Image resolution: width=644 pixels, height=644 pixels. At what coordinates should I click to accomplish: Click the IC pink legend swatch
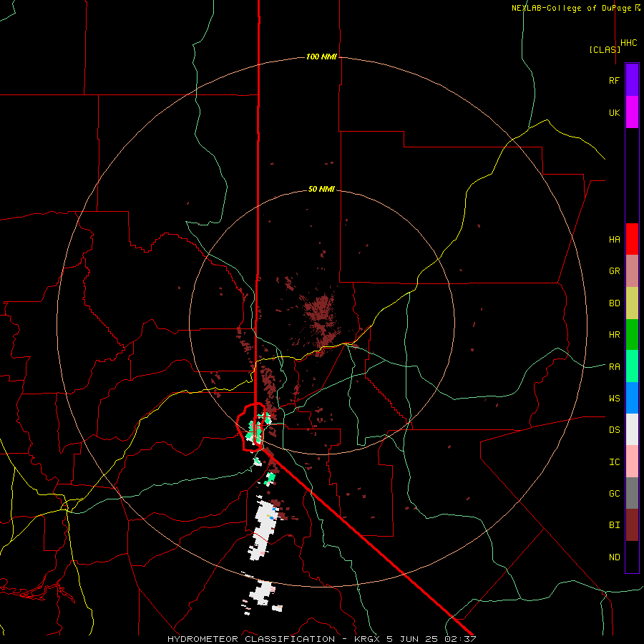point(632,462)
